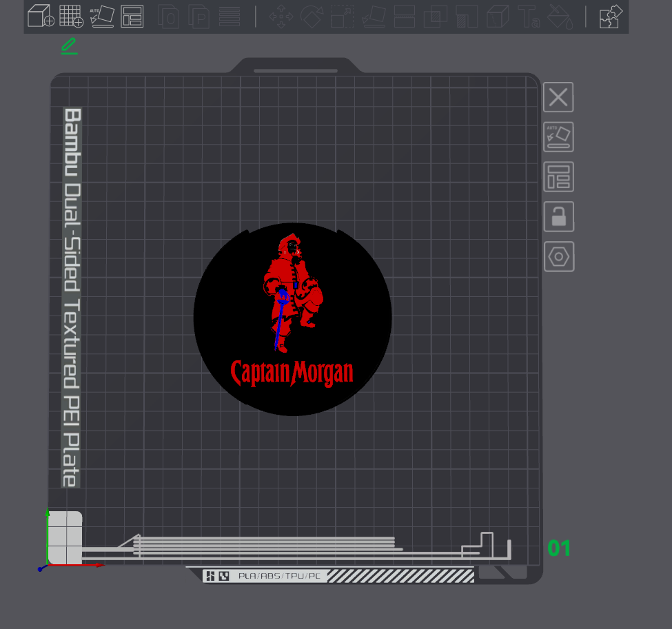
Task: Arrange objects on this plate
Action: (558, 176)
